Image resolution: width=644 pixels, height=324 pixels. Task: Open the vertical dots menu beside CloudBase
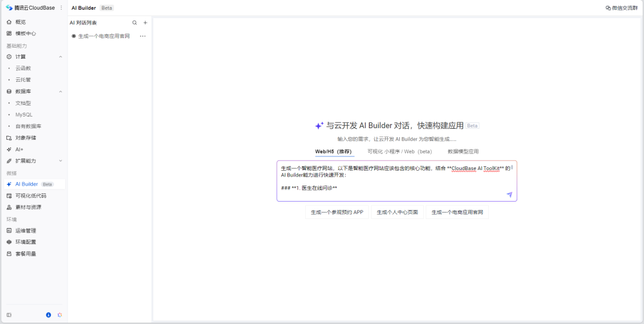61,8
